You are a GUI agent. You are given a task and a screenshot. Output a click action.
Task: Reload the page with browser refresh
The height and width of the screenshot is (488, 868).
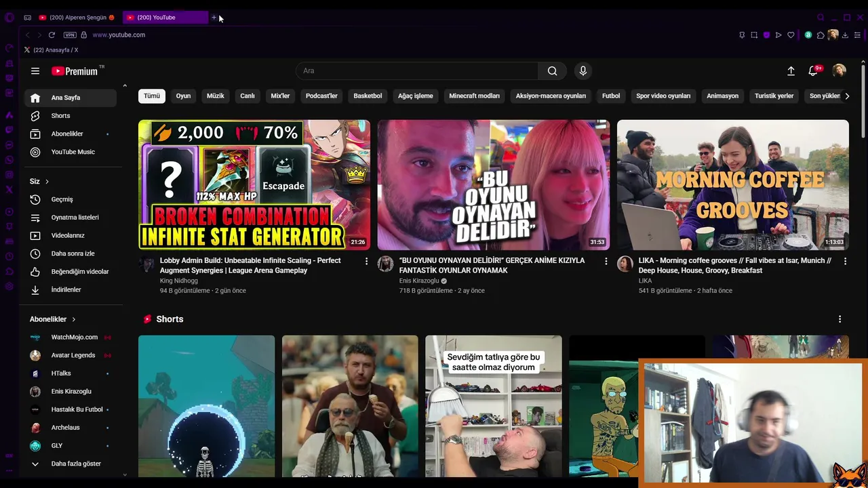[52, 35]
